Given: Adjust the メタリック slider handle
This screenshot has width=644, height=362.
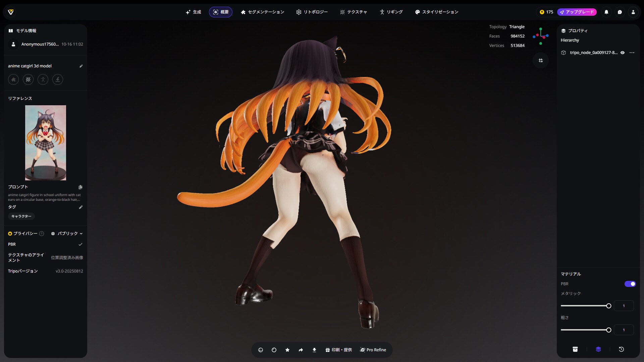Looking at the screenshot, I should pyautogui.click(x=609, y=306).
